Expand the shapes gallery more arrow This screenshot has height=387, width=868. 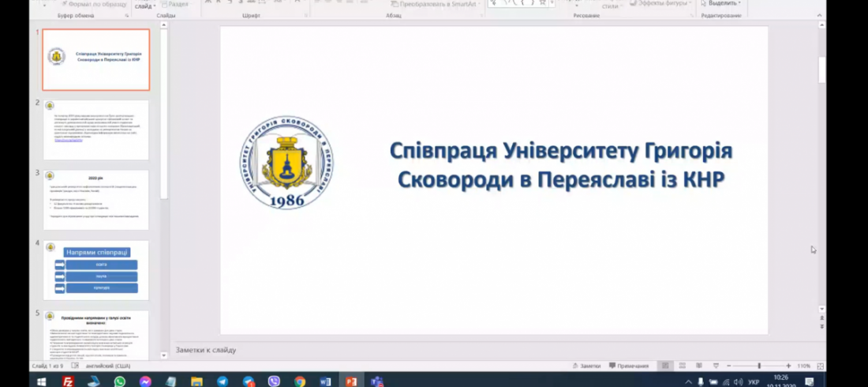[552, 3]
